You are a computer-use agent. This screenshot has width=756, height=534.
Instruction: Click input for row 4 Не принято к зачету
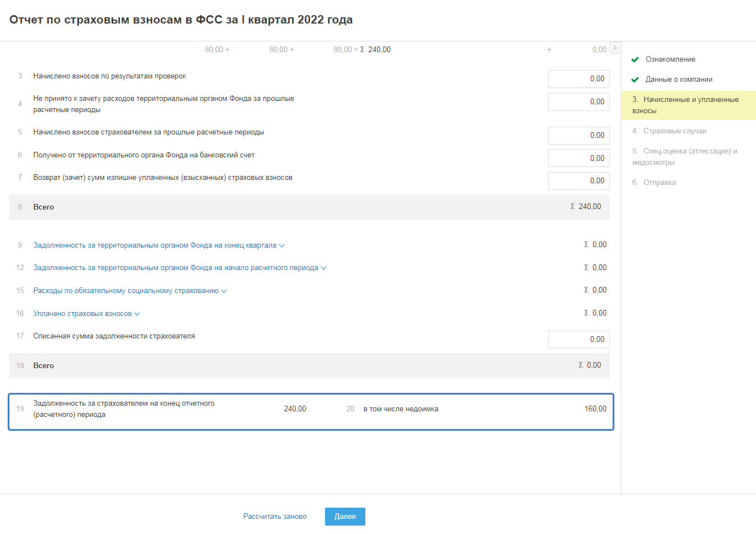578,102
